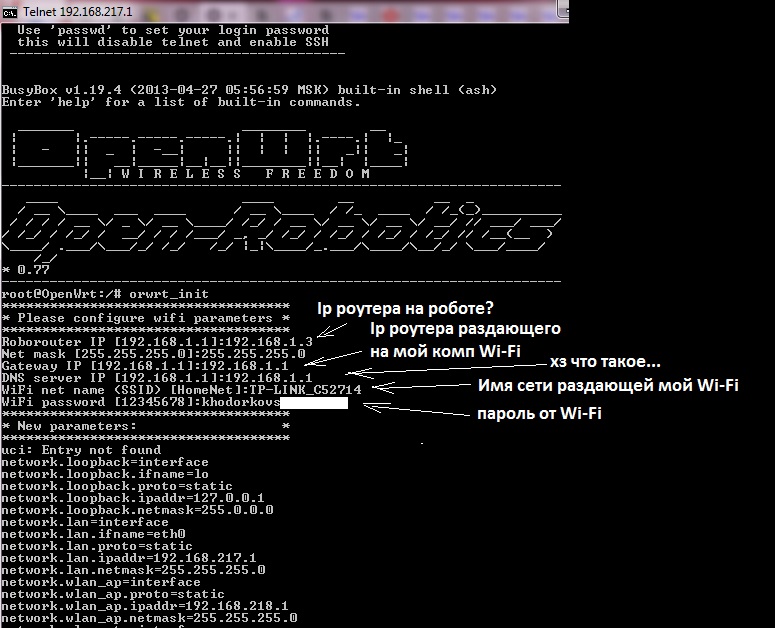The image size is (775, 628).
Task: Click 'network.wlan_ap=interface' line
Action: point(101,583)
